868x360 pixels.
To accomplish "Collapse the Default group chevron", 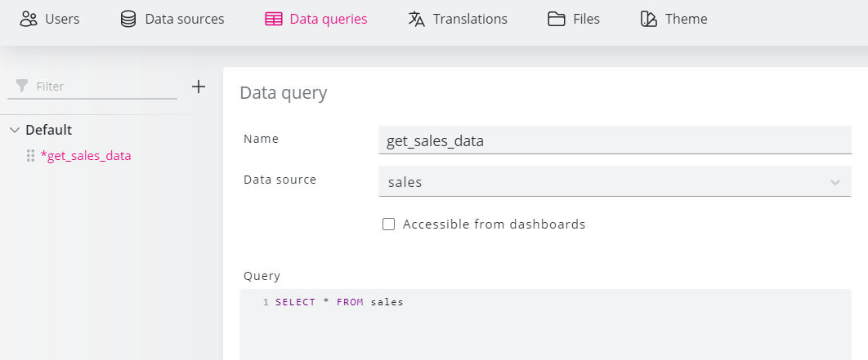I will 15,130.
